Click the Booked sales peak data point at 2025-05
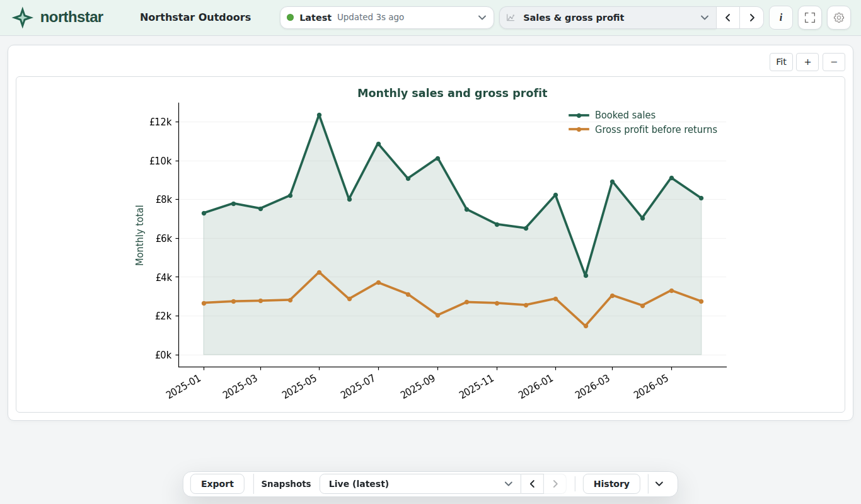 coord(320,115)
